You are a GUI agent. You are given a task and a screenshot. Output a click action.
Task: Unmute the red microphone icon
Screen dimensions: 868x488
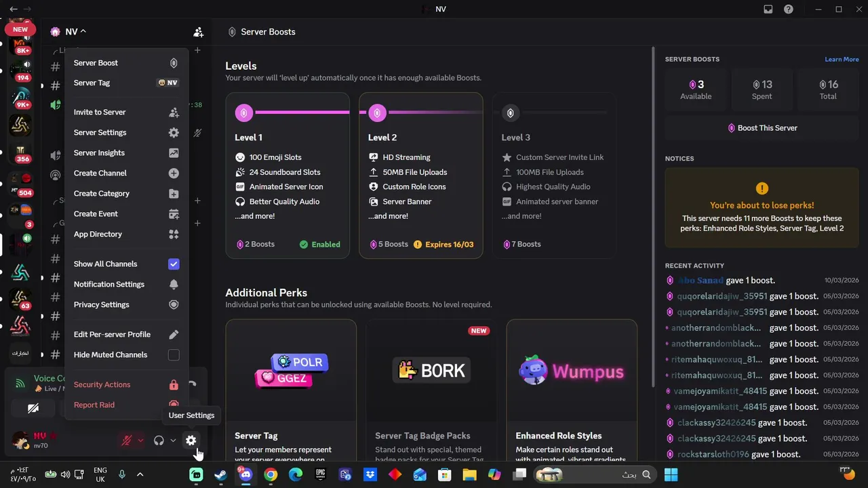tap(127, 441)
